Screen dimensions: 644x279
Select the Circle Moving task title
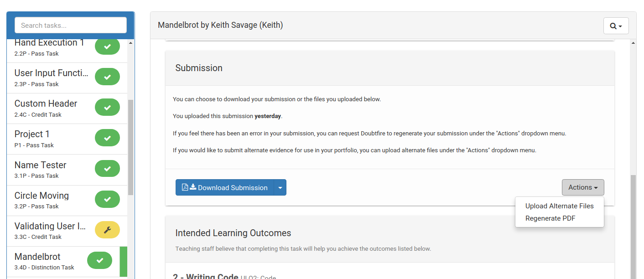click(42, 196)
